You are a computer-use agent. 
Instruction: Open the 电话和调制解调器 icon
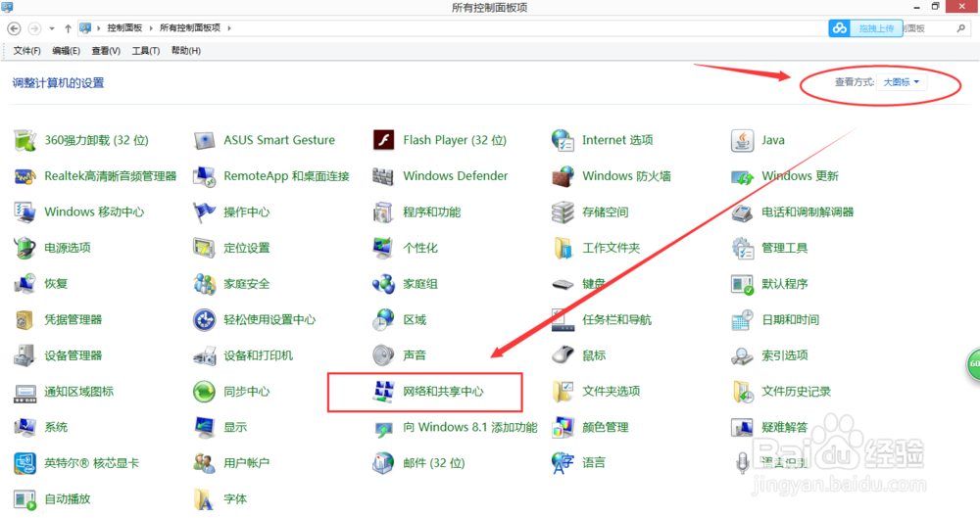click(742, 212)
